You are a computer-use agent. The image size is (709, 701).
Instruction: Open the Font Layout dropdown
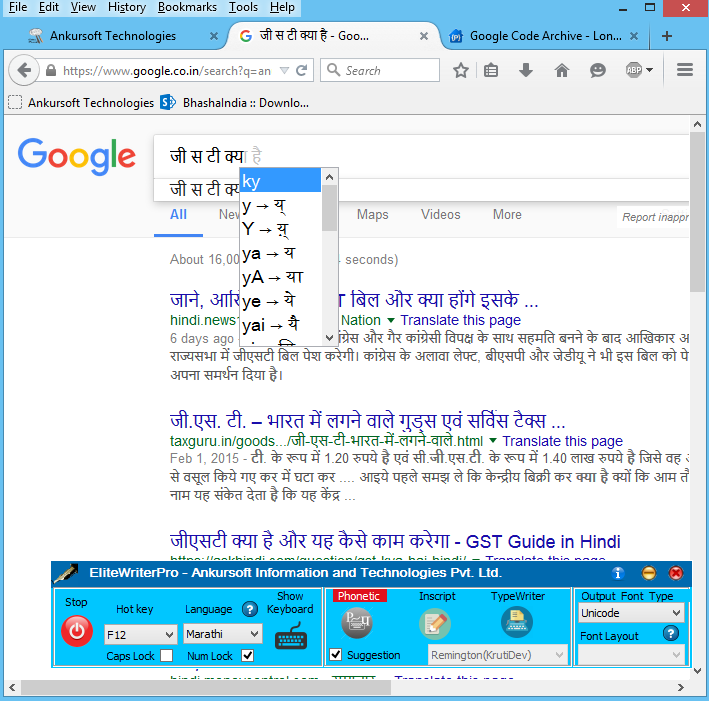coord(631,654)
